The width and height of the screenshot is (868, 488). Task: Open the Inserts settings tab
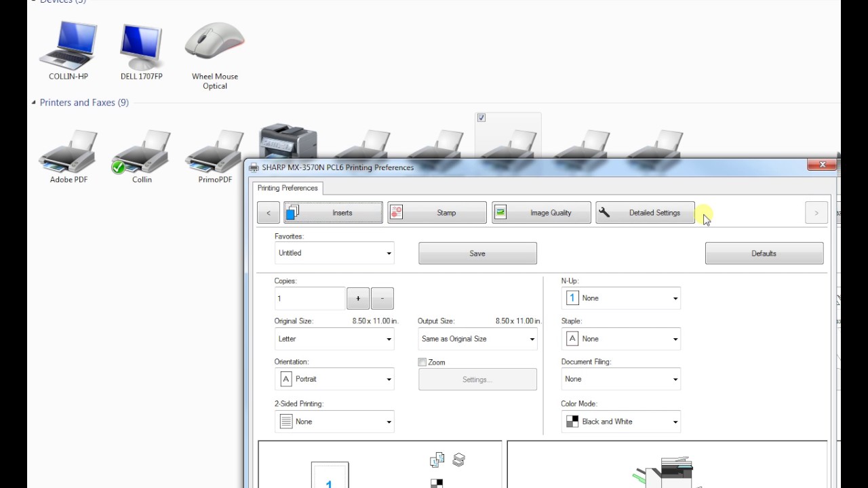[x=333, y=213]
